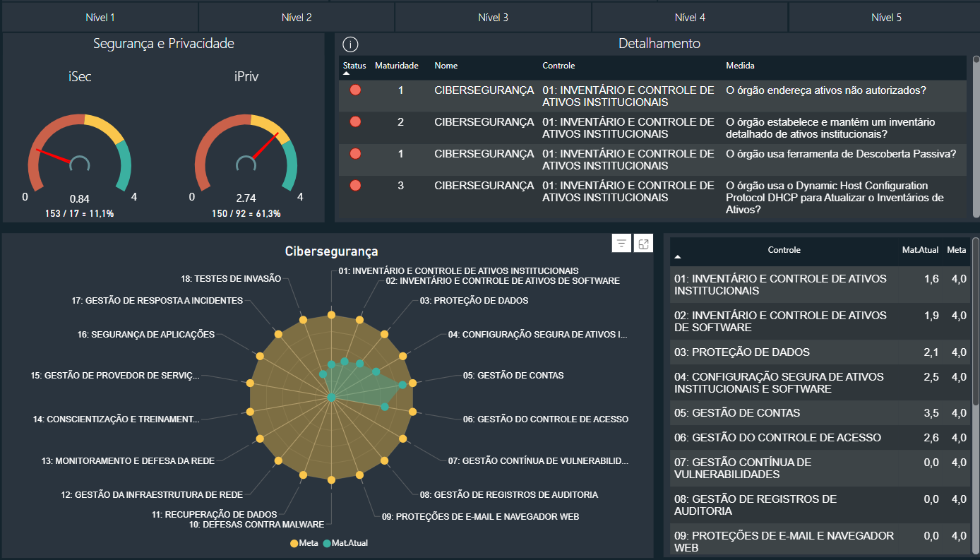The width and height of the screenshot is (980, 560).
Task: Sort by Status column sort arrow
Action: [347, 73]
